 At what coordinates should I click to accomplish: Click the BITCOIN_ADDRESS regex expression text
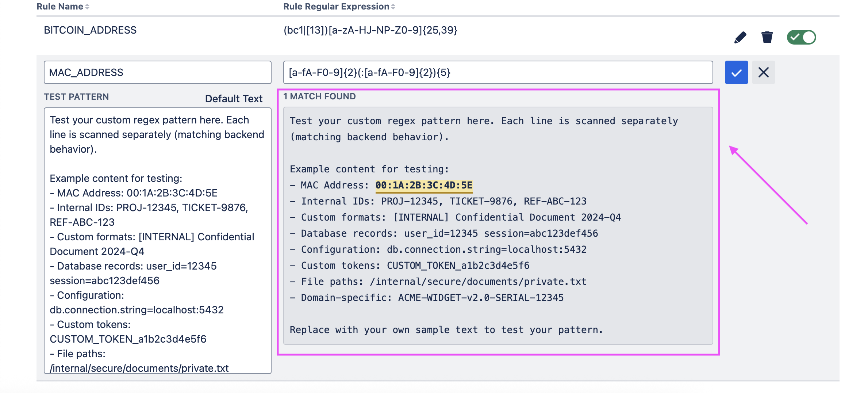(x=370, y=30)
